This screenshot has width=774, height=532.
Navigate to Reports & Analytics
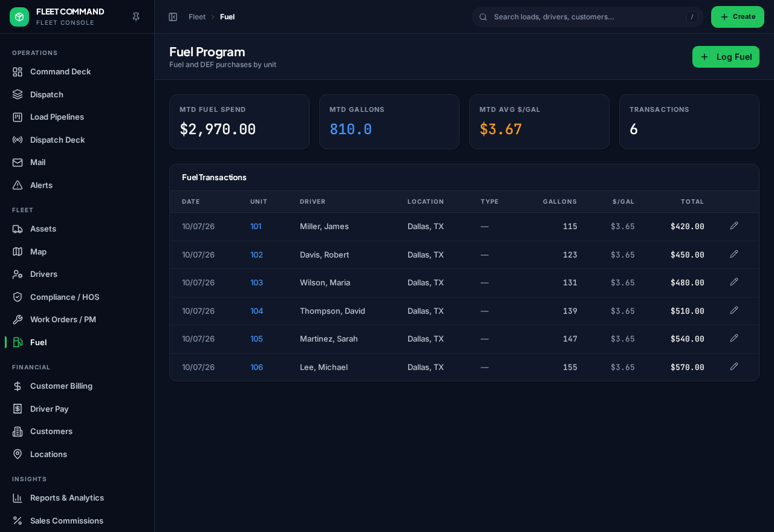click(77, 498)
